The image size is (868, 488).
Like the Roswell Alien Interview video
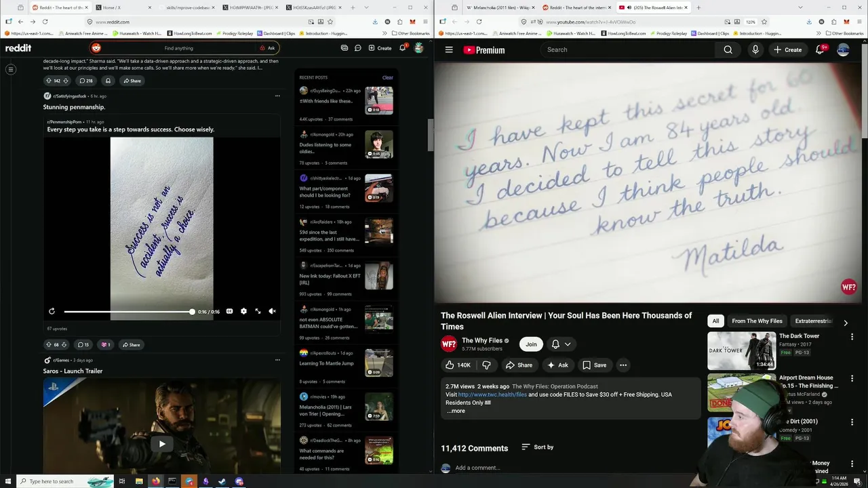point(458,365)
